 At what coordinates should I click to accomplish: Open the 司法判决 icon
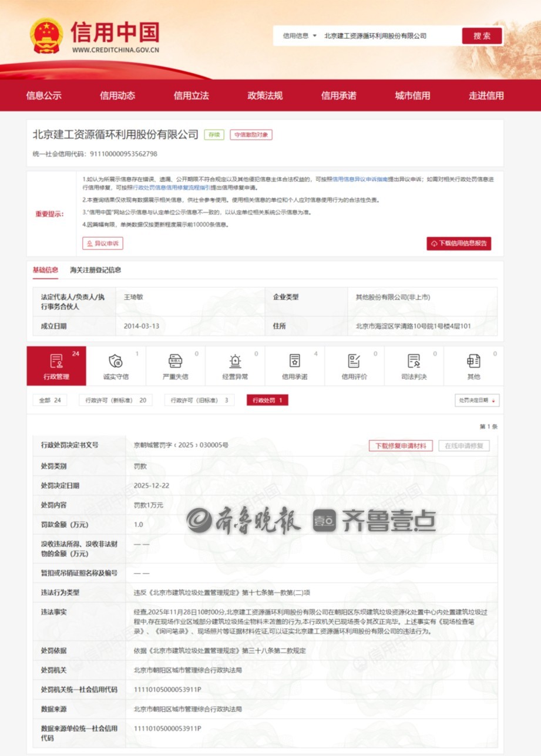pos(414,361)
